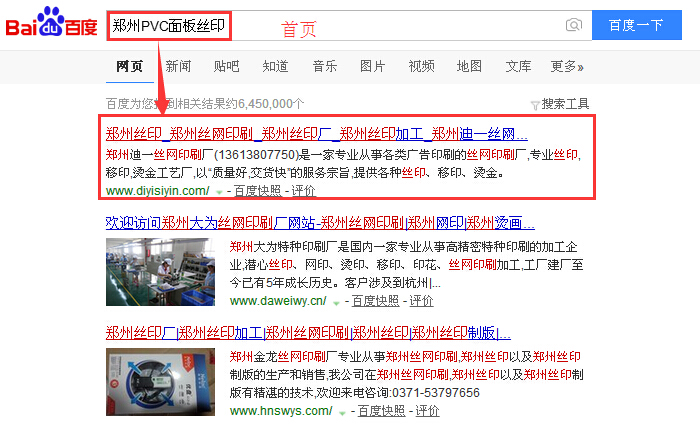Expand arrow next to www.diyisiyin.com
The image size is (700, 431).
[219, 192]
